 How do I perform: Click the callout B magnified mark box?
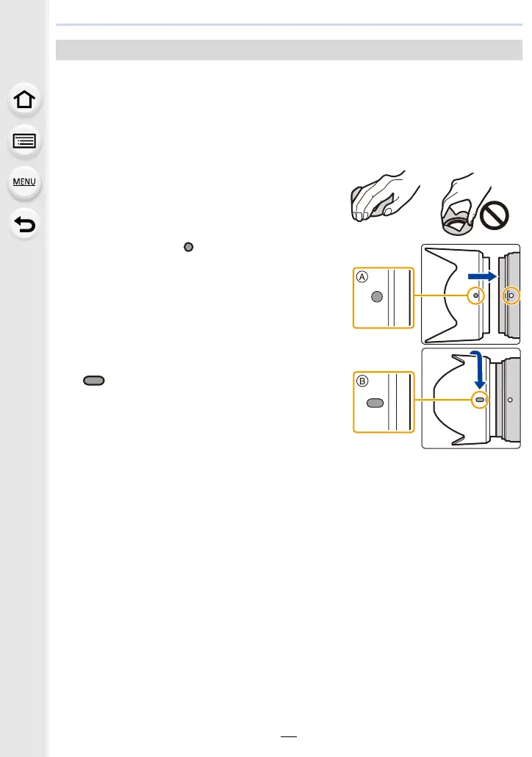coord(384,402)
